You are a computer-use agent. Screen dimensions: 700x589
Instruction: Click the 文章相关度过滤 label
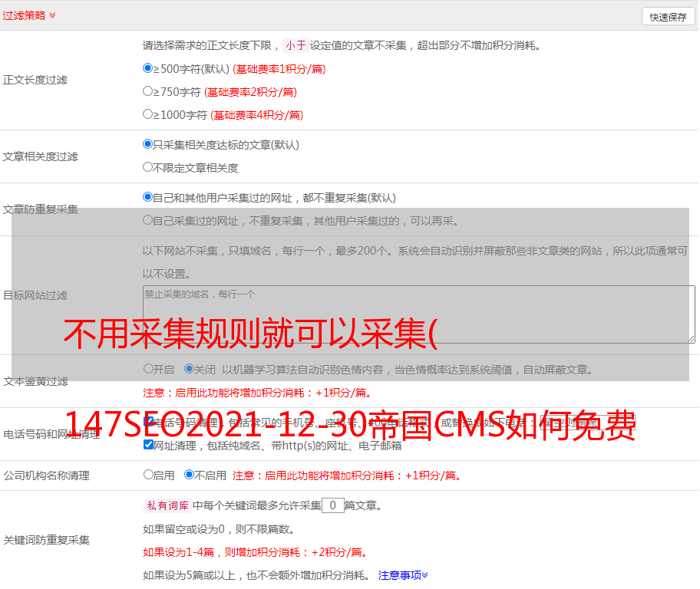pyautogui.click(x=40, y=156)
